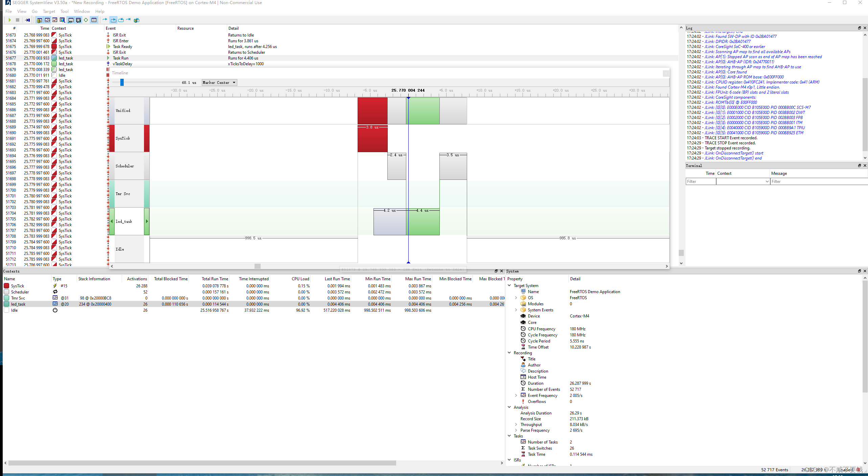The height and width of the screenshot is (476, 868).
Task: Collapse the Tasks tree node
Action: (509, 436)
